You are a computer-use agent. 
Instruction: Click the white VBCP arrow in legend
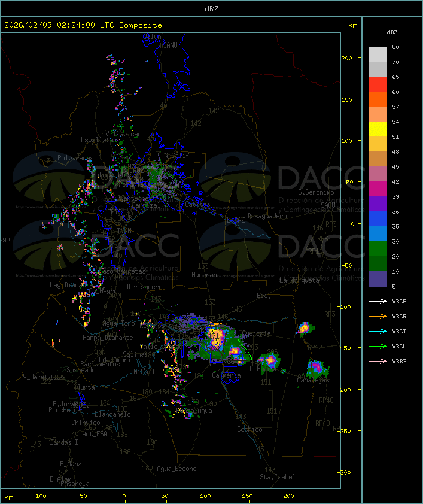coord(378,301)
